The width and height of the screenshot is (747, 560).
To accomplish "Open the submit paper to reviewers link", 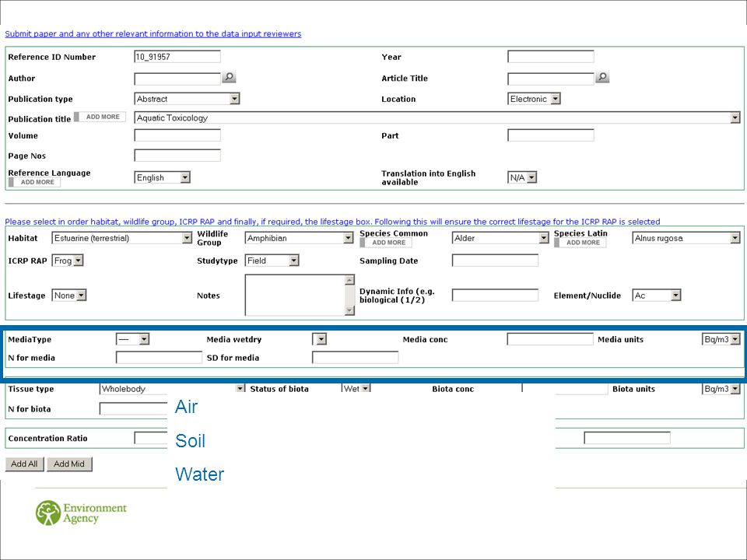I will (153, 33).
